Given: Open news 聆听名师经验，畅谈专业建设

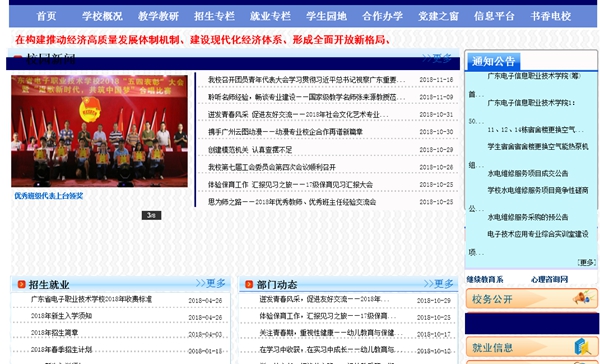Looking at the screenshot, I should (307, 97).
